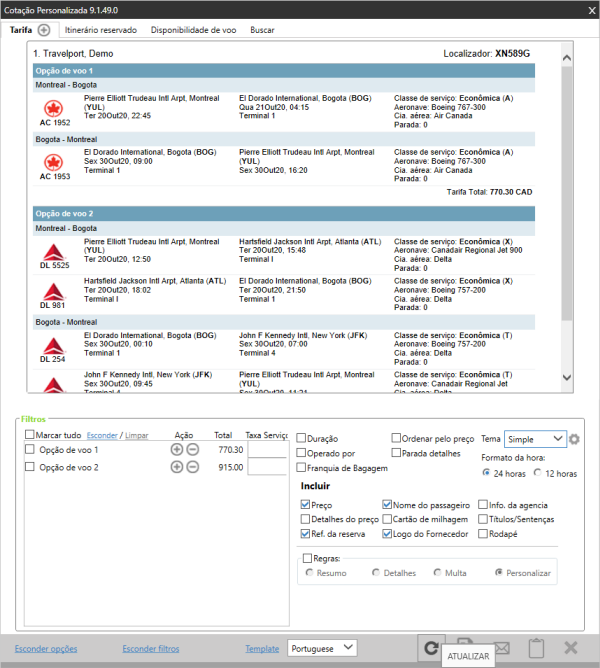
Task: Click the clipboard copy icon
Action: click(535, 648)
